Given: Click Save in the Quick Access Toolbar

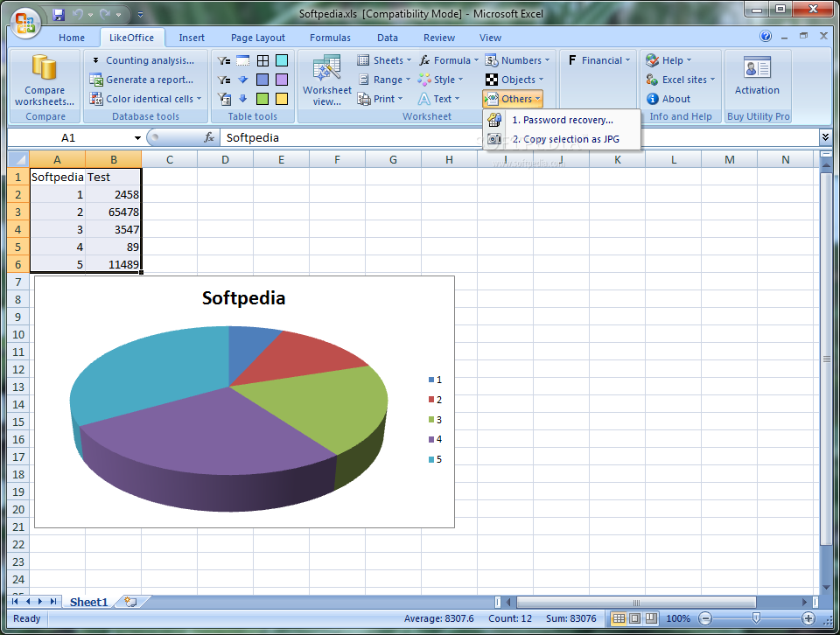Looking at the screenshot, I should pyautogui.click(x=59, y=15).
